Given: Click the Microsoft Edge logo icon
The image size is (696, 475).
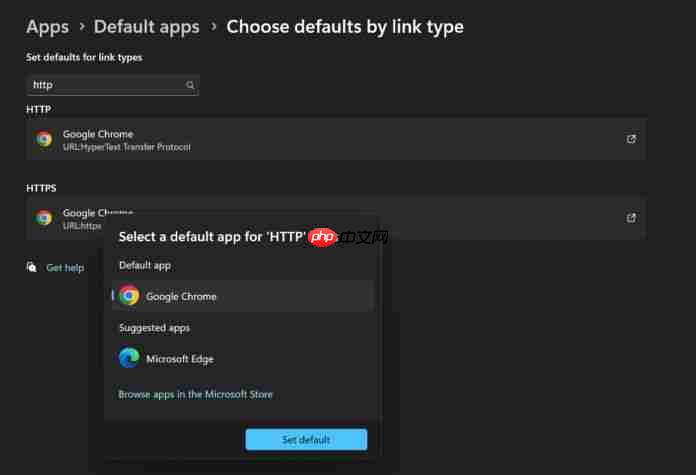Looking at the screenshot, I should 129,358.
